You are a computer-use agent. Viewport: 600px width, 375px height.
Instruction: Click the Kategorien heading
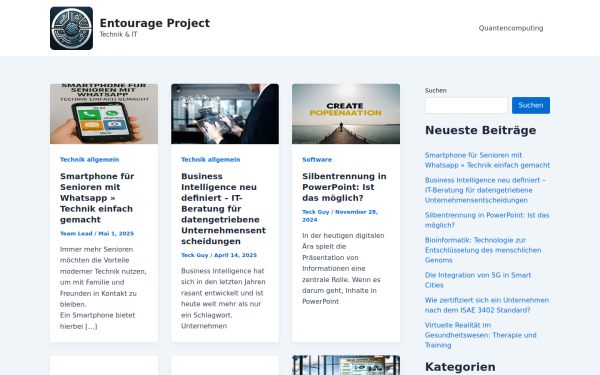(x=460, y=367)
